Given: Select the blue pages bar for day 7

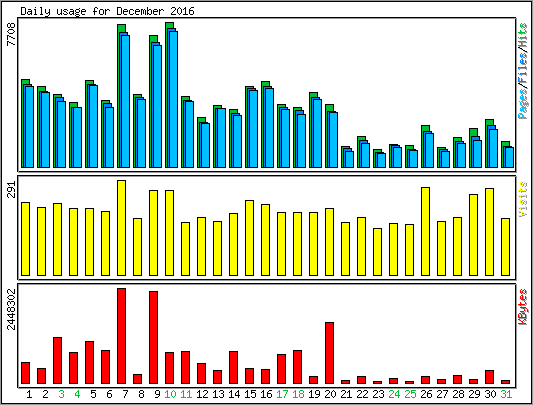Looking at the screenshot, I should pyautogui.click(x=125, y=101).
